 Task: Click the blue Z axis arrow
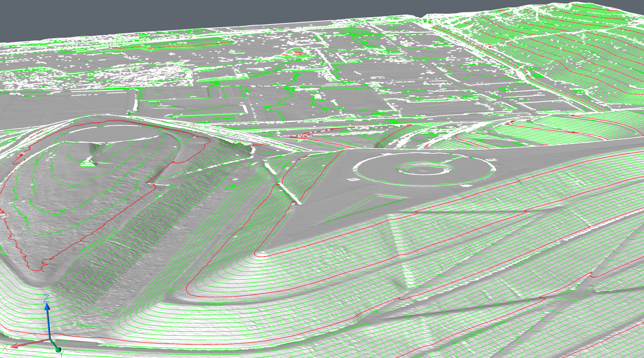pyautogui.click(x=47, y=307)
